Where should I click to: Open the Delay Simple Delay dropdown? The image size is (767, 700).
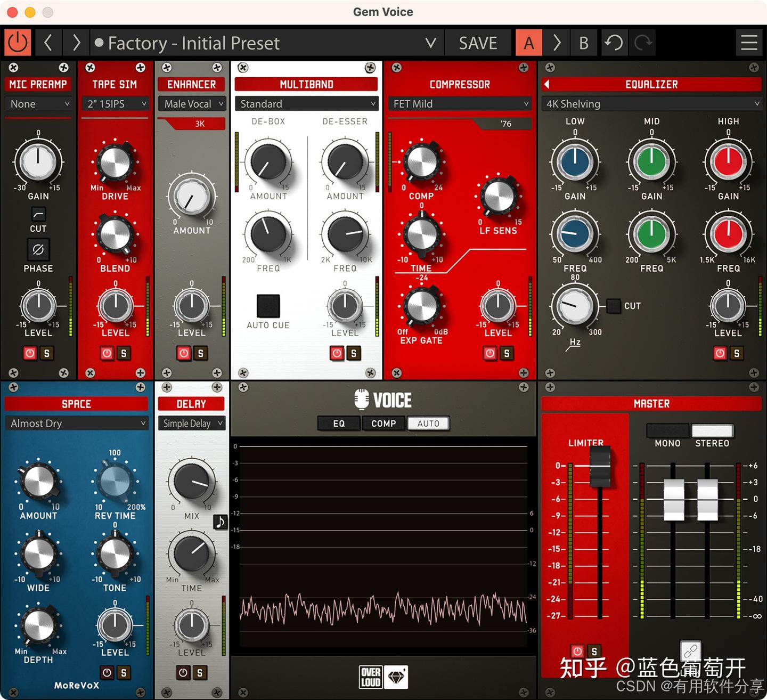click(x=192, y=424)
